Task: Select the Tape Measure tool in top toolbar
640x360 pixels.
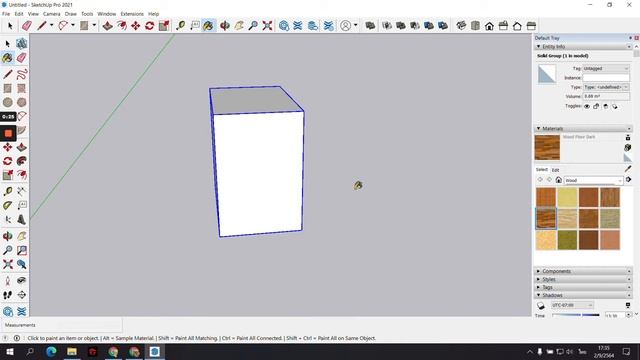Action: (x=180, y=26)
